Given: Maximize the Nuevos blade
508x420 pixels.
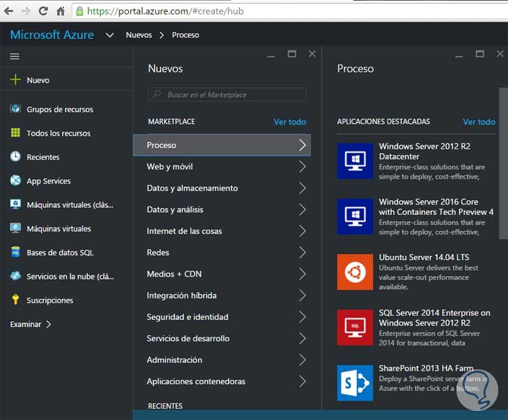Looking at the screenshot, I should click(x=292, y=54).
